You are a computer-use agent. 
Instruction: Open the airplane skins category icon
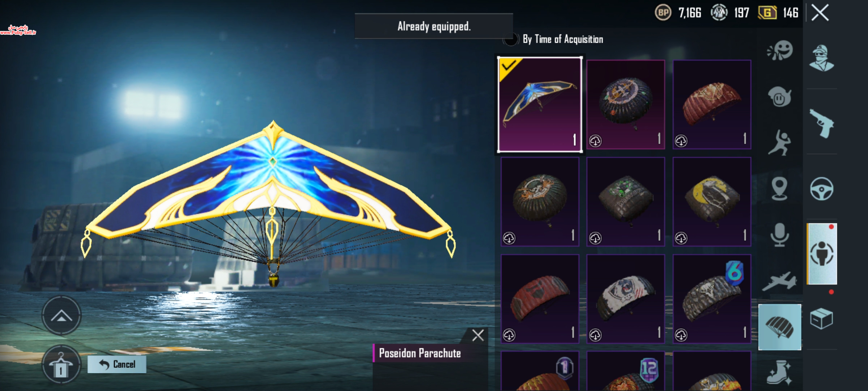pyautogui.click(x=779, y=281)
